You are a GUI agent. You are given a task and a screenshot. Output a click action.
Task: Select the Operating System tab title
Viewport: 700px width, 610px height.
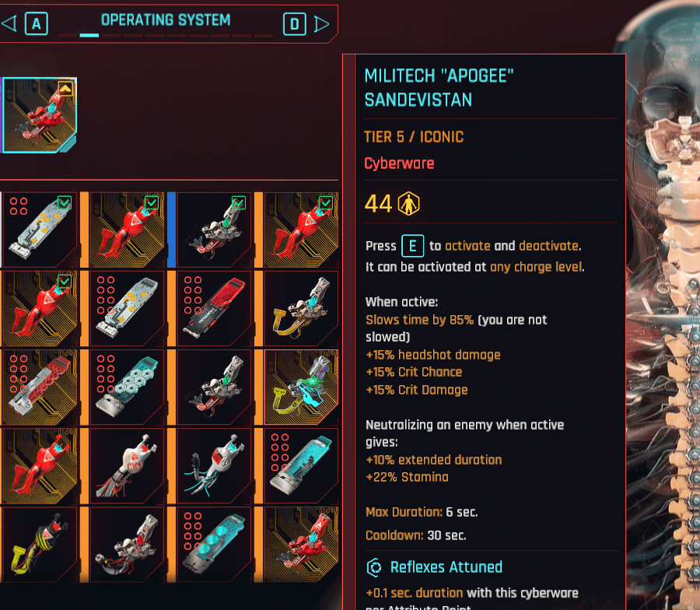[166, 20]
